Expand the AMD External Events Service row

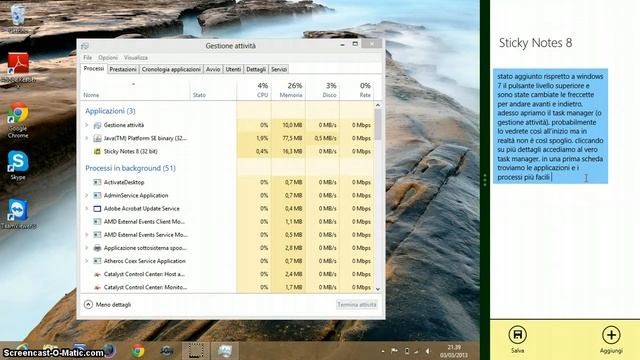coord(87,235)
